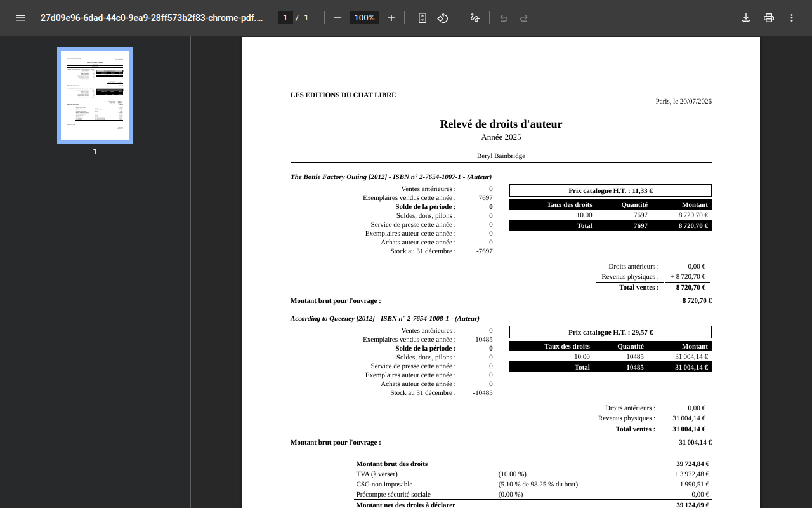Select the page 1 thumbnail
This screenshot has height=508, width=812.
tap(95, 95)
